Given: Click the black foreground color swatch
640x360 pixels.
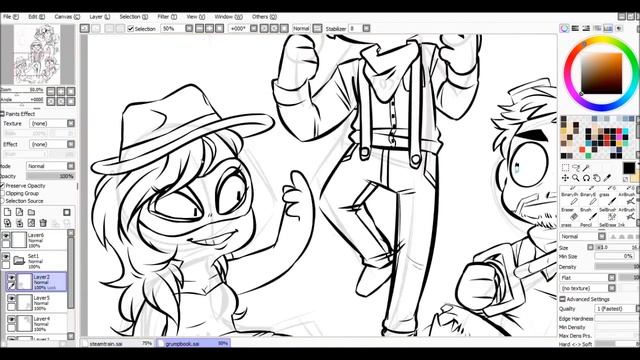Looking at the screenshot, I should [x=629, y=168].
